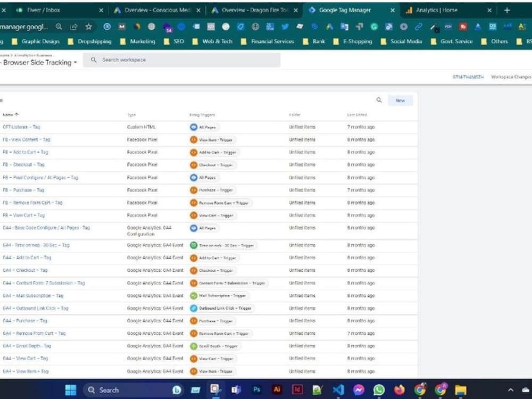Open FB - View Content - Tag link
This screenshot has width=532, height=399.
coord(27,139)
